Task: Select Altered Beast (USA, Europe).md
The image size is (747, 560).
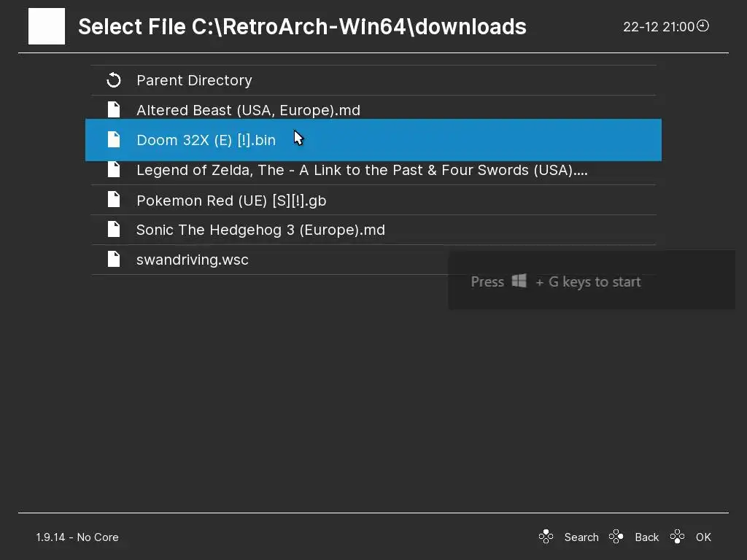Action: click(248, 110)
